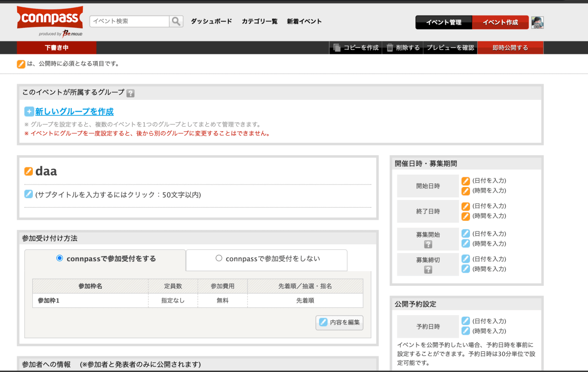588x372 pixels.
Task: Click the 指定なし capacity cell
Action: (x=173, y=301)
